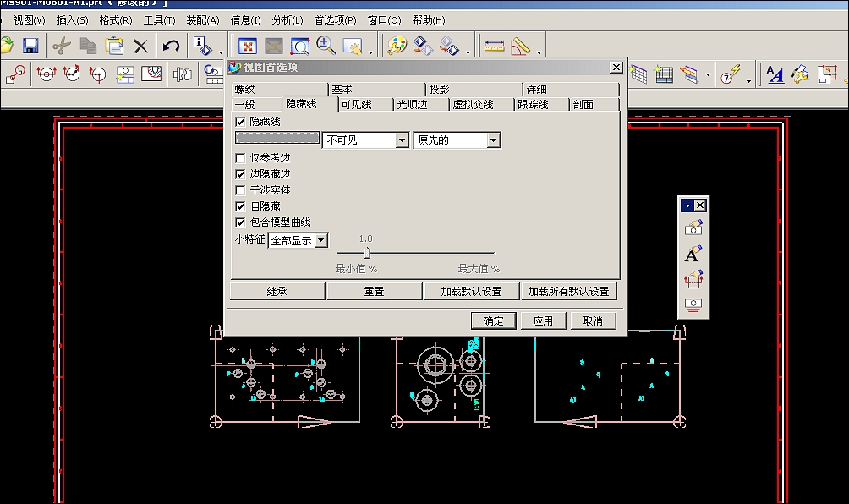Expand dropdown arrow next to pan tool
The height and width of the screenshot is (504, 849).
371,52
